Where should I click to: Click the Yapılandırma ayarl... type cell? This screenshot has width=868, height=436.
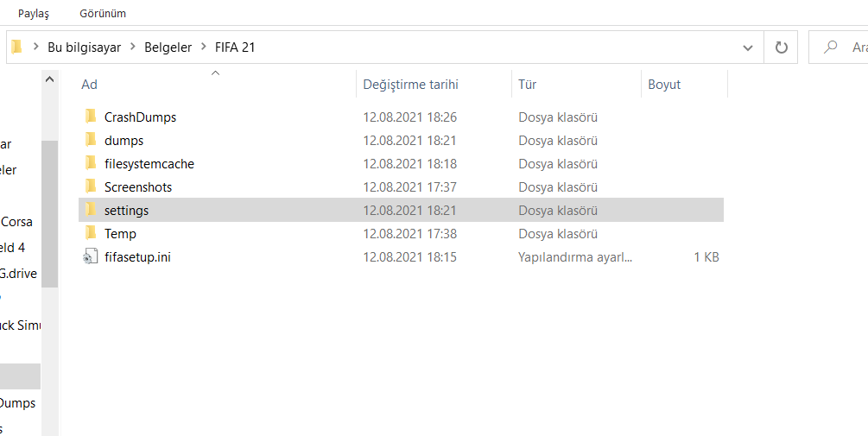point(575,256)
